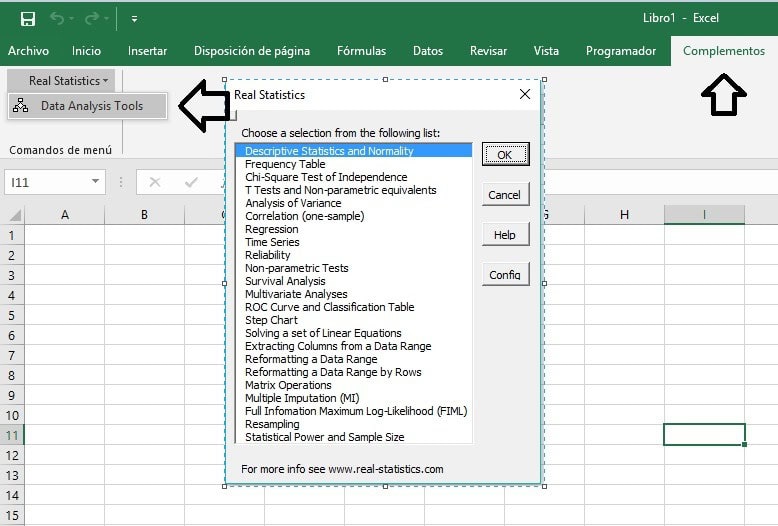This screenshot has height=526, width=778.
Task: Choose Data Analysis Tools menu entry
Action: coord(88,106)
